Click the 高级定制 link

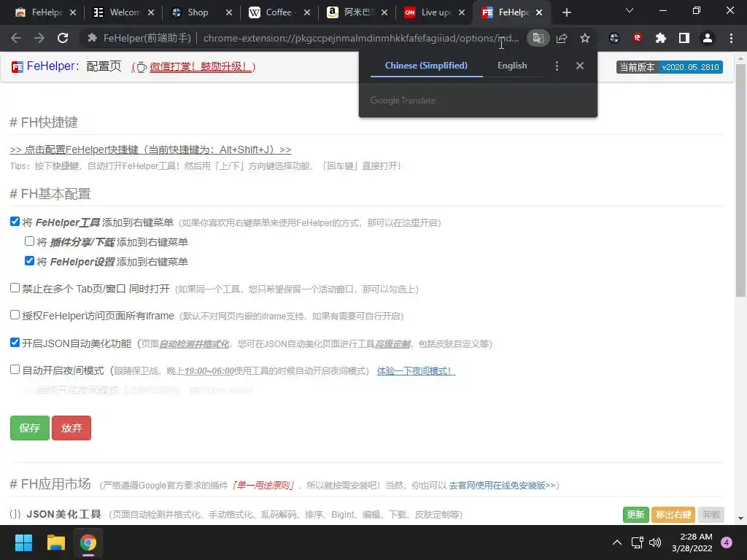pos(392,344)
